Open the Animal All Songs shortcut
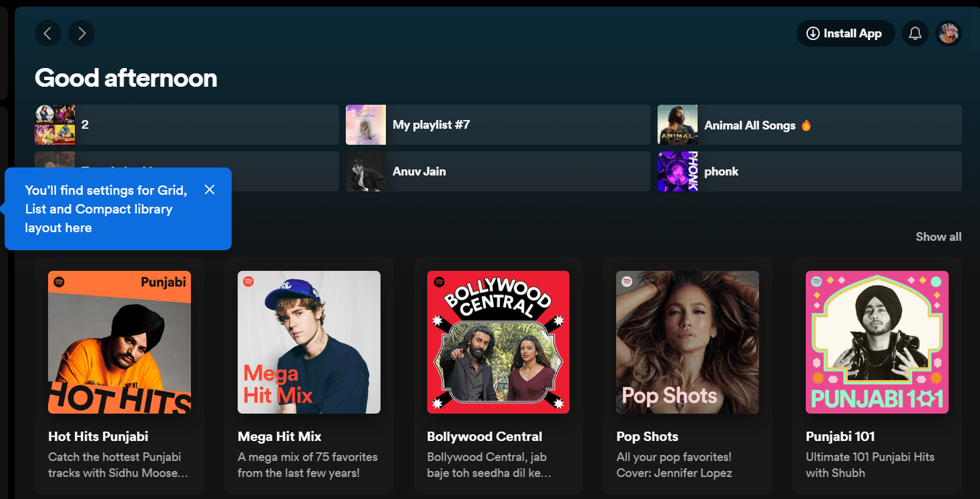 [810, 125]
